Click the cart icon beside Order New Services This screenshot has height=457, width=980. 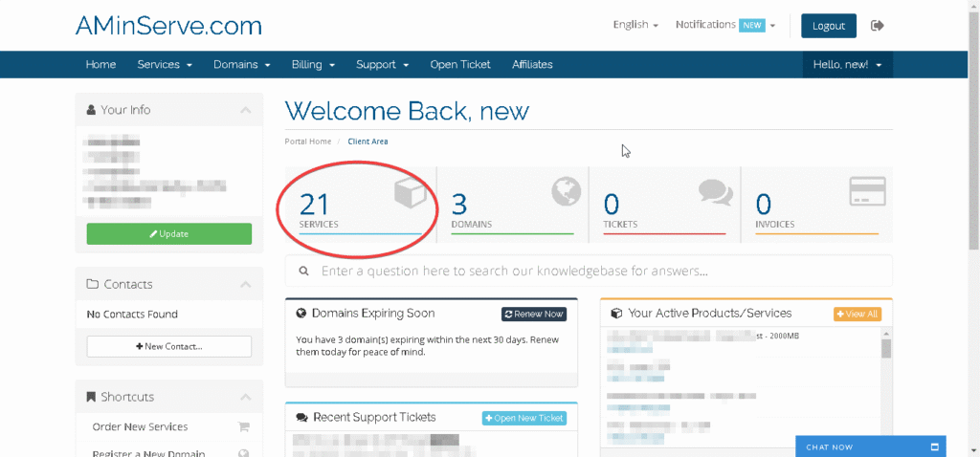click(243, 427)
